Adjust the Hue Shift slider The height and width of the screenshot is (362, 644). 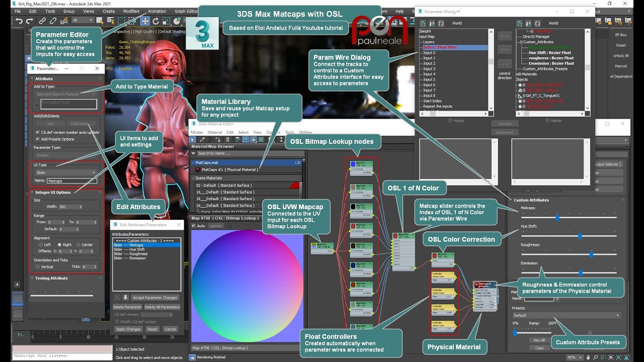580,235
